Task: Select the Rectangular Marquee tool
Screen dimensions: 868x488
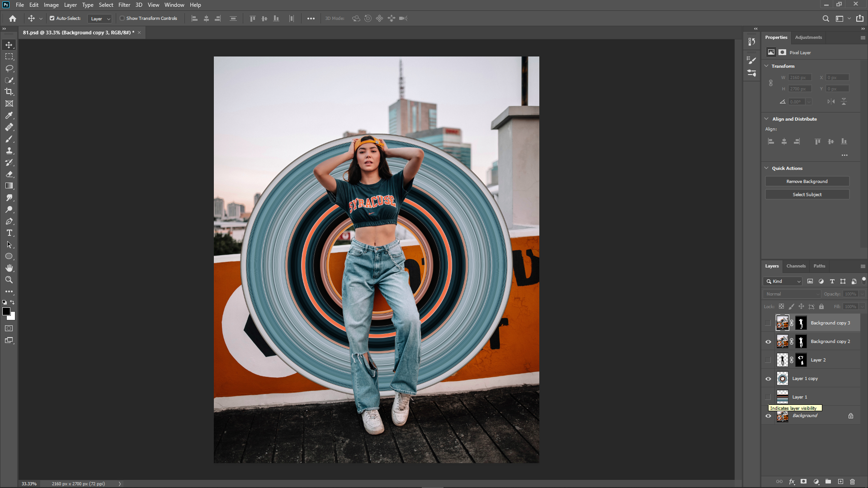Action: 9,56
